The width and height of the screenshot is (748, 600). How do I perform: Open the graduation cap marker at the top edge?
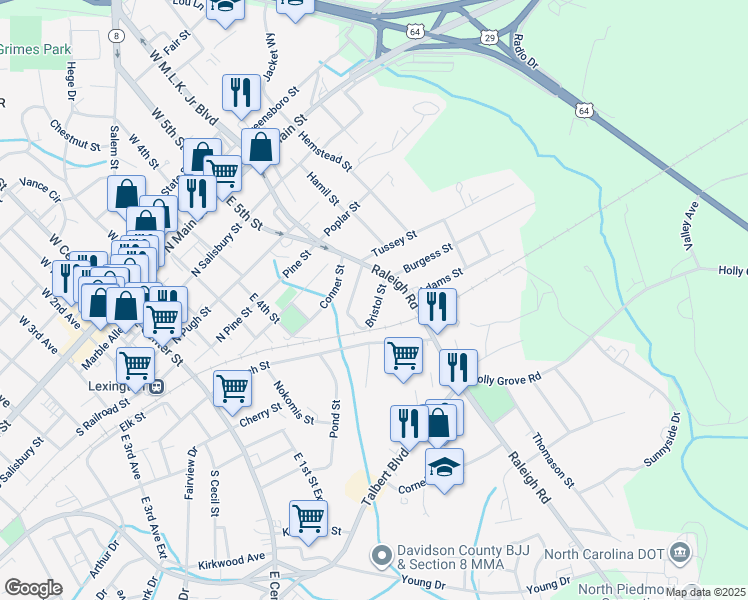(226, 8)
